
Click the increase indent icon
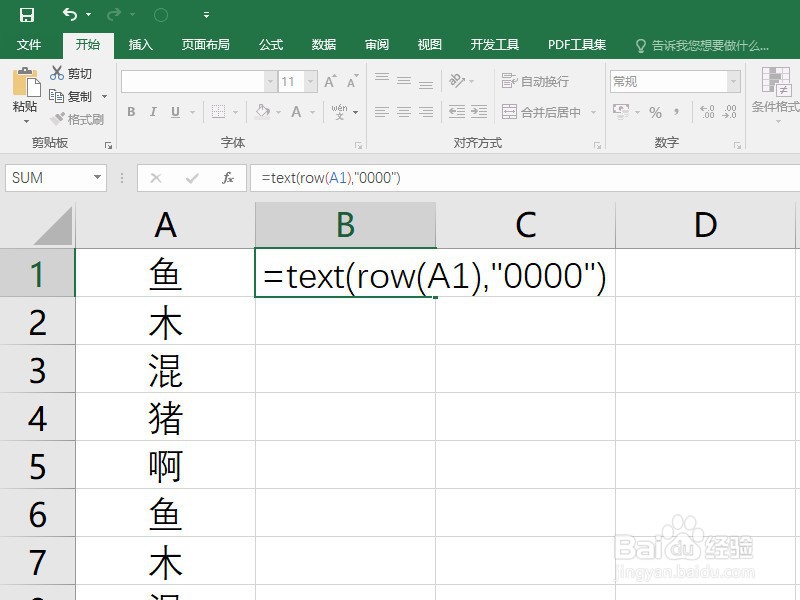pos(479,112)
